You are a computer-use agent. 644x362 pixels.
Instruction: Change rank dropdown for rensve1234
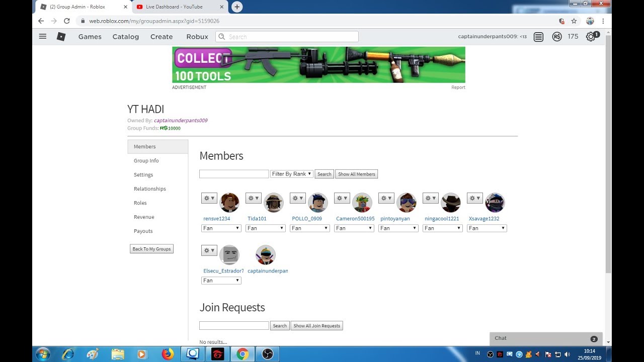point(221,228)
